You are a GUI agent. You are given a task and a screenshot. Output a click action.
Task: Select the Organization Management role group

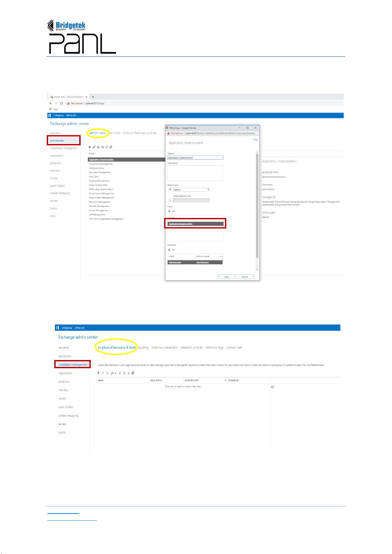click(x=101, y=193)
